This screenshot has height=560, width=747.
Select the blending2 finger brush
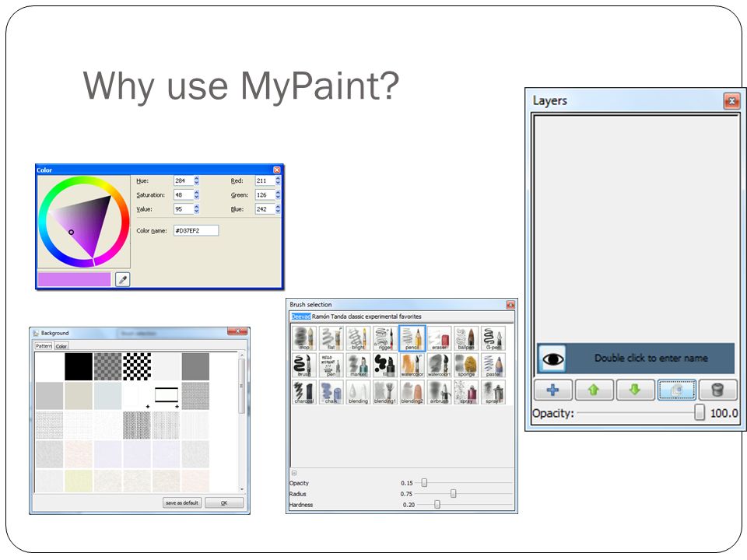412,392
